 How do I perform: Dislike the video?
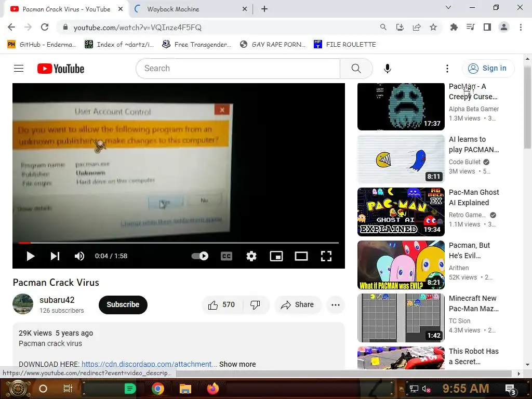point(256,304)
